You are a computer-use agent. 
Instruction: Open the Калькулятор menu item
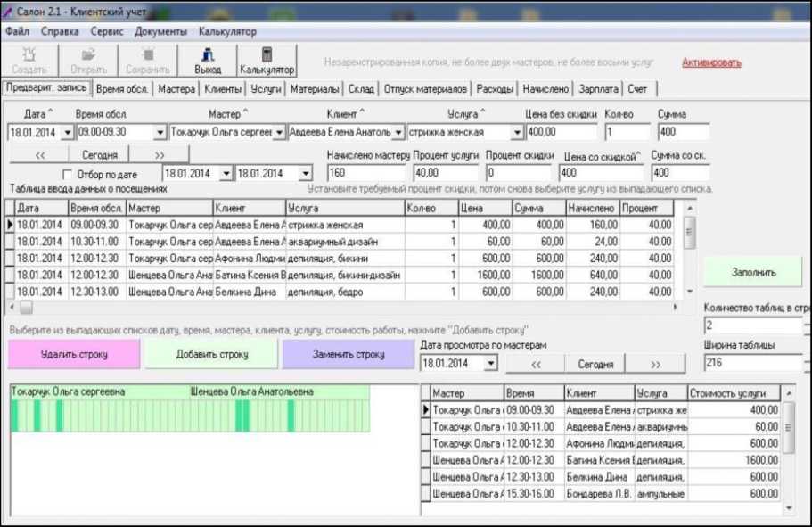click(x=227, y=31)
